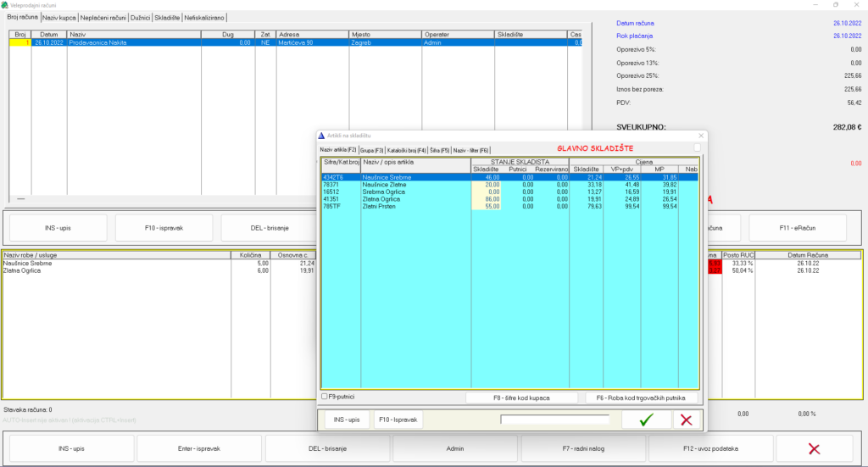Click the red X in the bottom main toolbar
Image resolution: width=868 pixels, height=467 pixels.
tap(814, 448)
